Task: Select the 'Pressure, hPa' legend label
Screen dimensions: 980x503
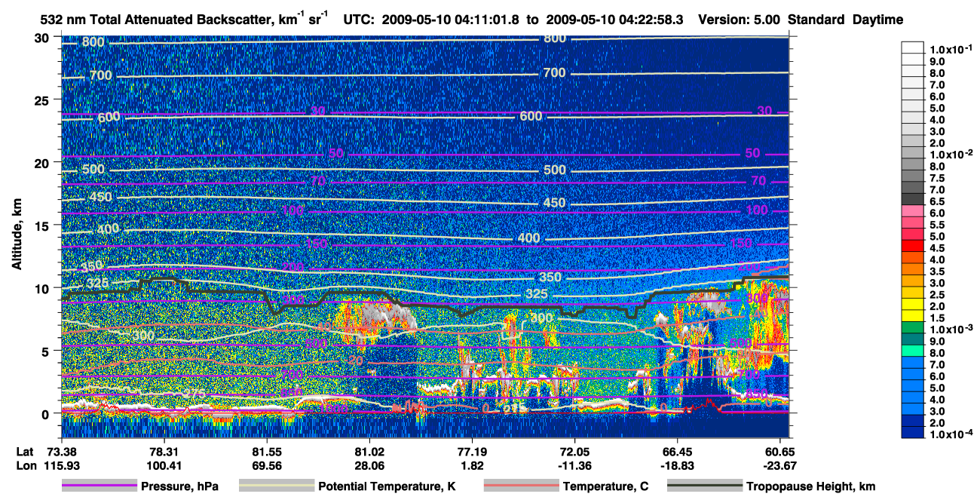Action: (x=179, y=487)
